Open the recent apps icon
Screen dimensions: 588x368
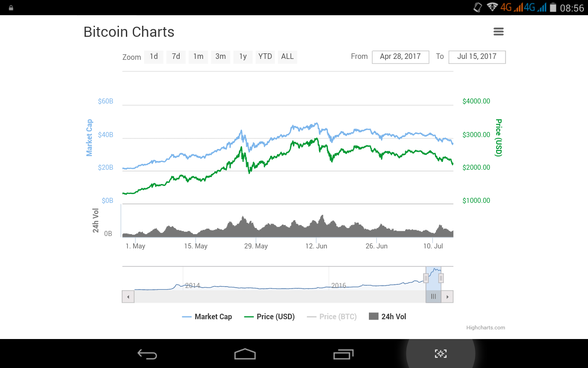343,354
